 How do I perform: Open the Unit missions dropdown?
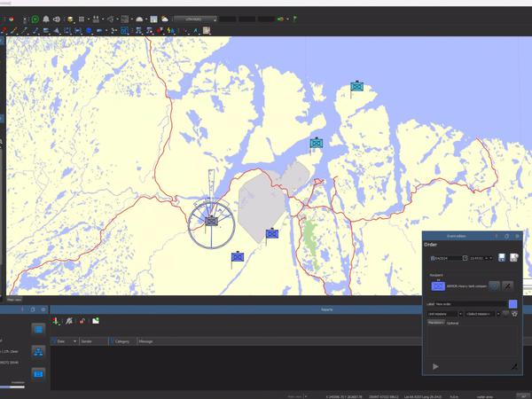pos(445,314)
